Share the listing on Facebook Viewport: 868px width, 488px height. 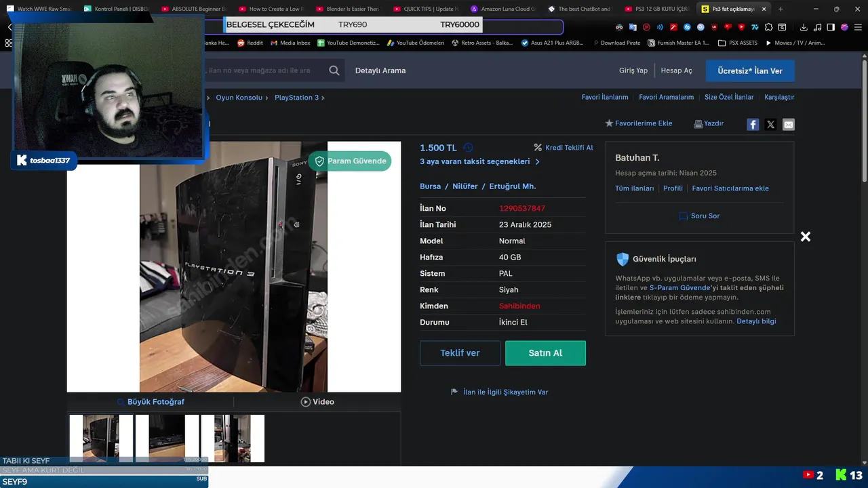[753, 124]
